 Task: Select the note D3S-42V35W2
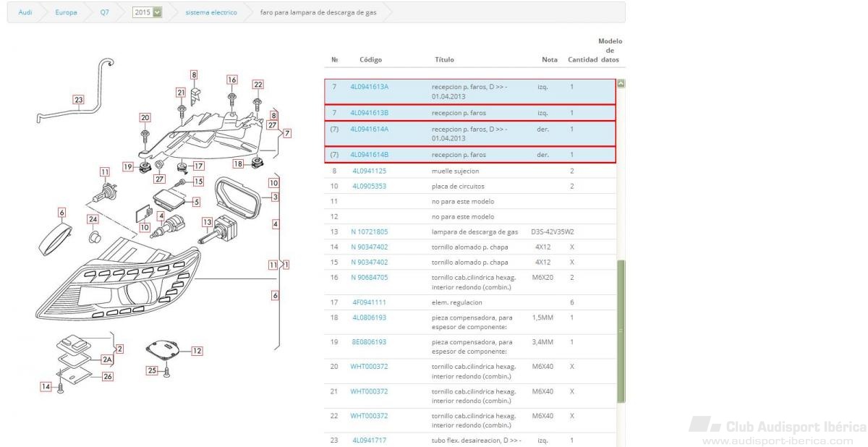(553, 231)
